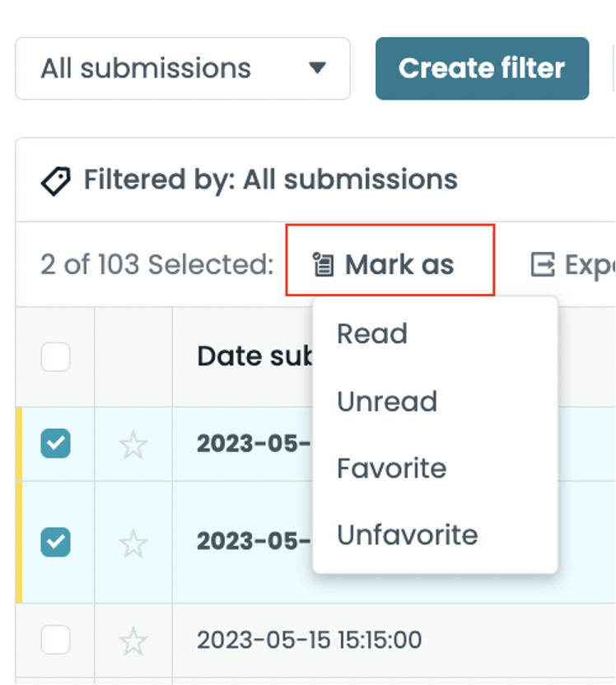Screen dimensions: 616x685
Task: Check the 2023-05-15 15:15:00 row checkbox
Action: tap(55, 640)
